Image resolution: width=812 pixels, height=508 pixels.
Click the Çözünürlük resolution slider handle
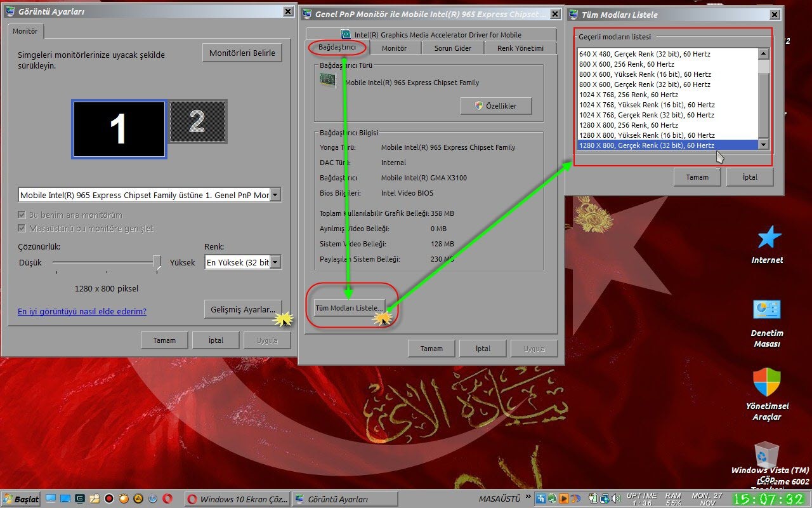pyautogui.click(x=157, y=262)
